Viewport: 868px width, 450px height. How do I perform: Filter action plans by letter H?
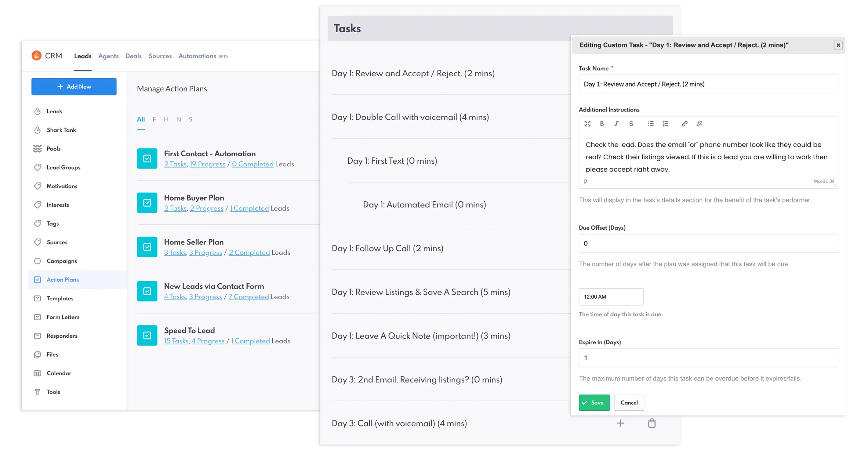(166, 119)
